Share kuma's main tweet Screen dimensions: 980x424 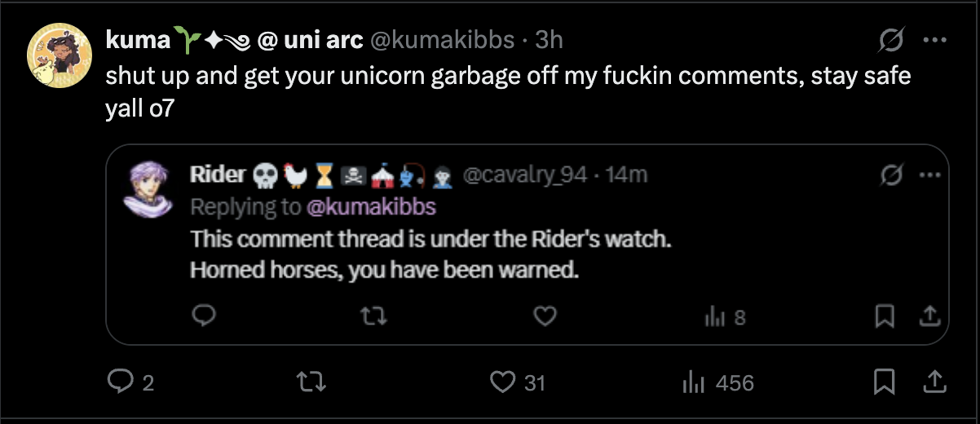click(x=935, y=382)
